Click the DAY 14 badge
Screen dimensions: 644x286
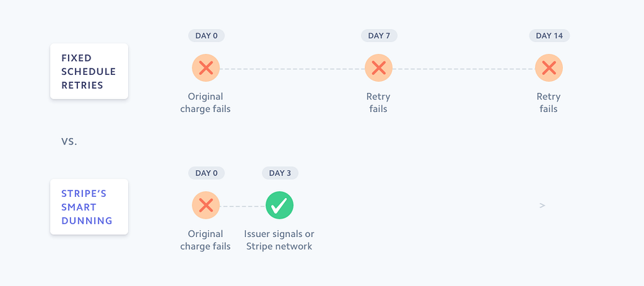549,36
